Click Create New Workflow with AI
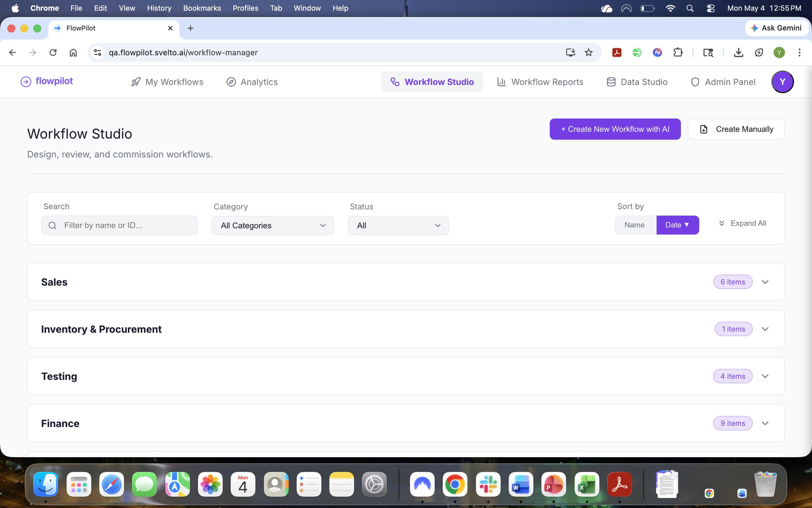This screenshot has height=508, width=812. pos(615,129)
